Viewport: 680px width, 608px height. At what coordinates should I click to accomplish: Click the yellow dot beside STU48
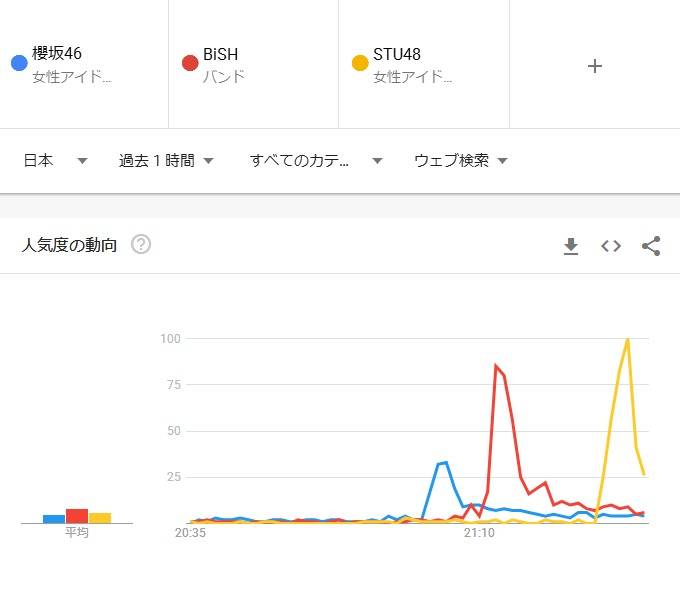pyautogui.click(x=360, y=63)
